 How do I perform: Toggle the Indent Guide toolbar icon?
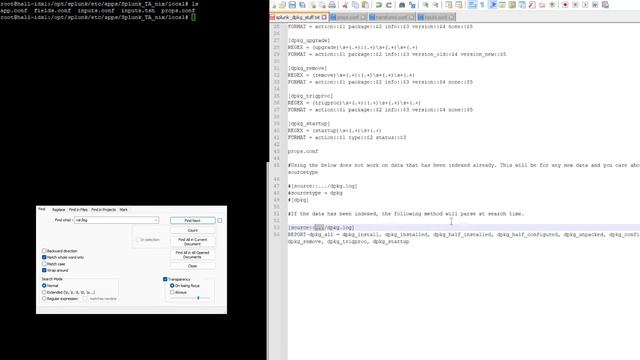tap(492, 5)
